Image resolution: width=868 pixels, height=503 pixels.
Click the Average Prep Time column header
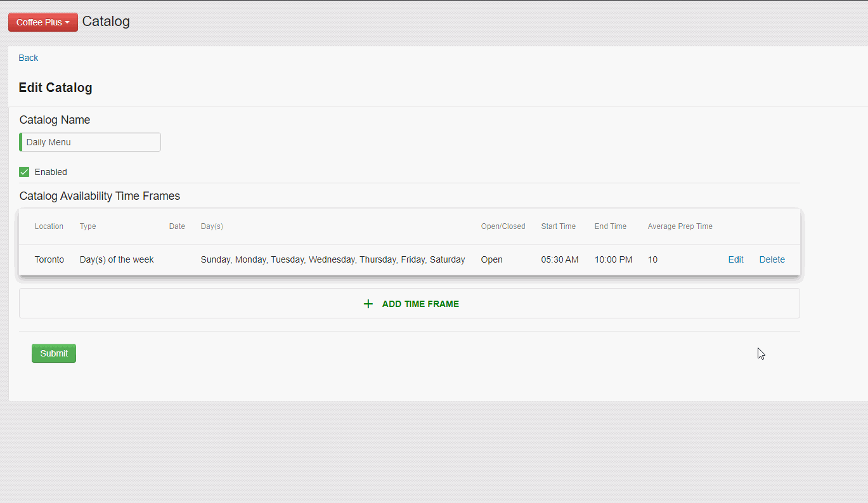[680, 226]
